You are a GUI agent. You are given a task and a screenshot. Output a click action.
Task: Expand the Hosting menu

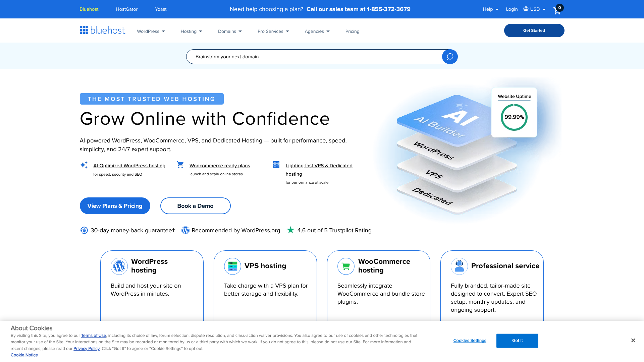[191, 31]
